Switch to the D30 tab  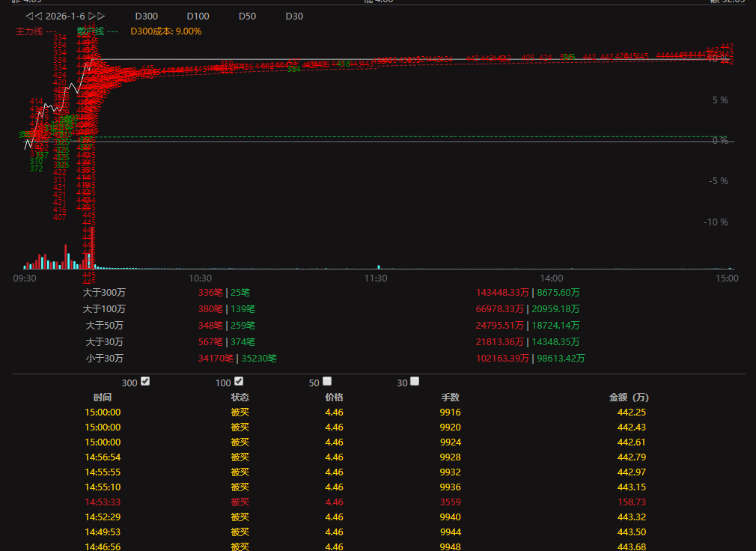pyautogui.click(x=294, y=16)
